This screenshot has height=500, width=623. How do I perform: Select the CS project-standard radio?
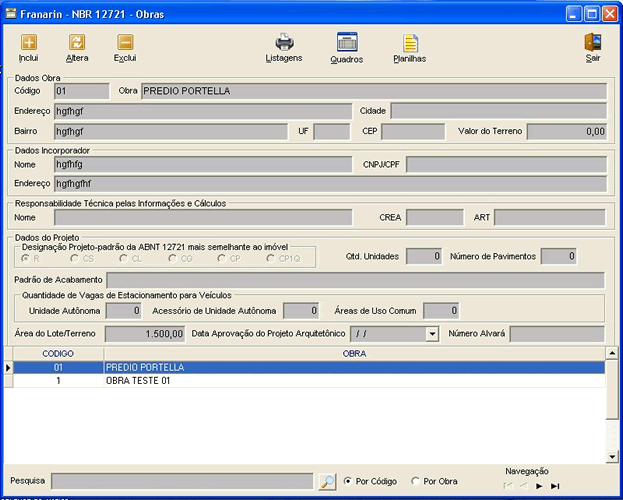[x=74, y=259]
